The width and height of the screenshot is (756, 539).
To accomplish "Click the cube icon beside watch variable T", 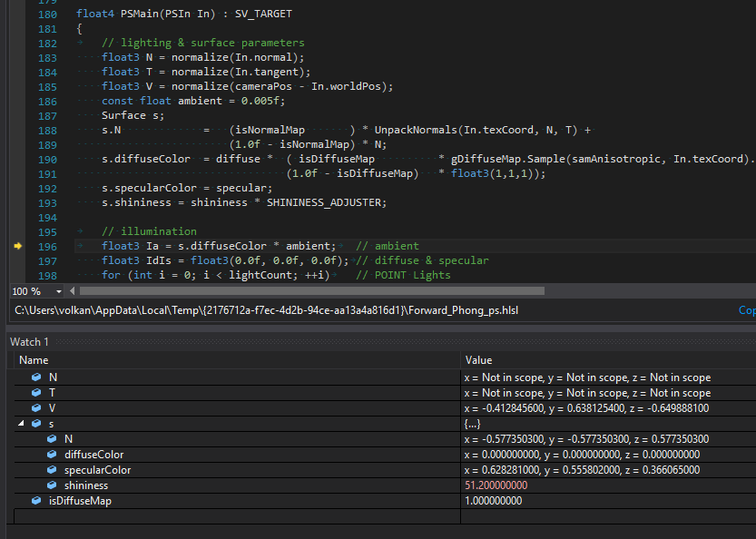I will tap(36, 393).
